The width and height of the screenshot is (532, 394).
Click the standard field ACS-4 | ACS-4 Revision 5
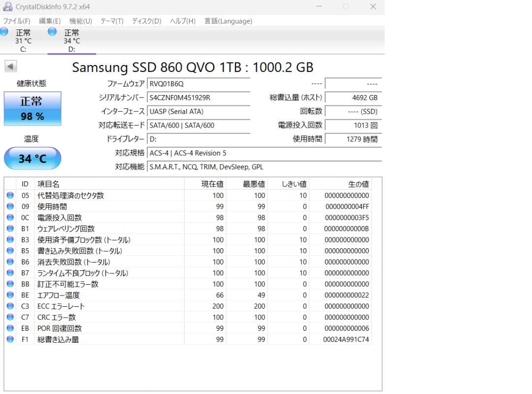tap(265, 153)
